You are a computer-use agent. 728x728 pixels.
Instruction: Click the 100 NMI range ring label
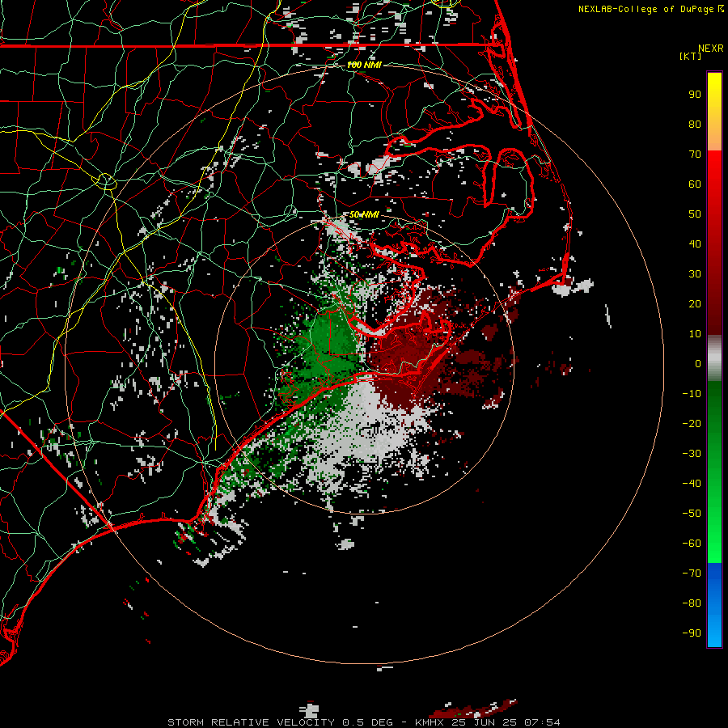tap(364, 65)
